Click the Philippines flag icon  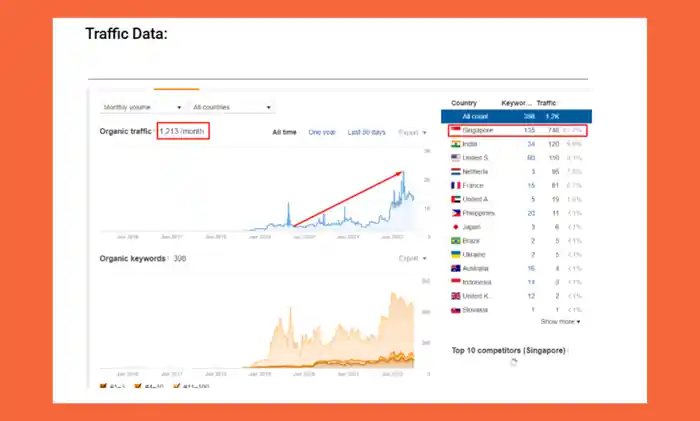tap(455, 213)
